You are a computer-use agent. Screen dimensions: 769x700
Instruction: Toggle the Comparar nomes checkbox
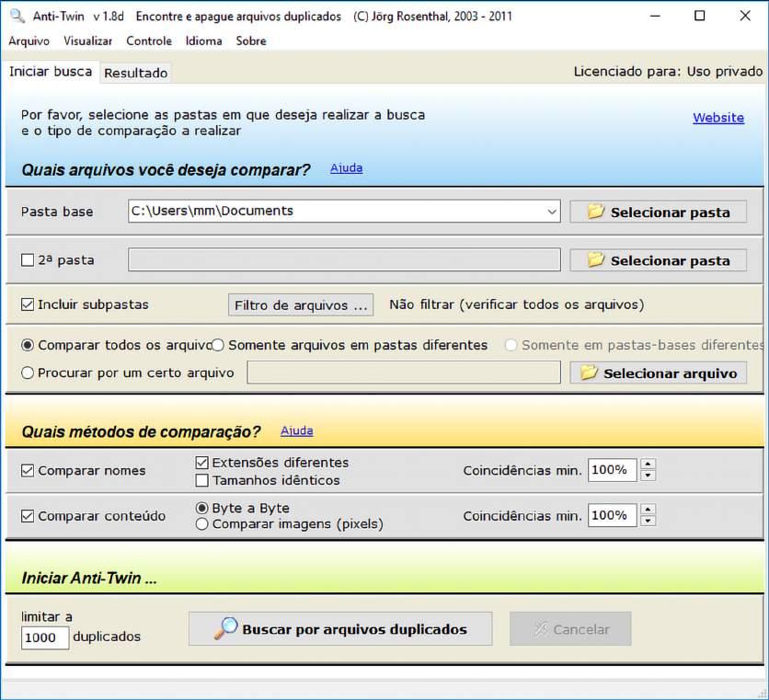[x=28, y=471]
